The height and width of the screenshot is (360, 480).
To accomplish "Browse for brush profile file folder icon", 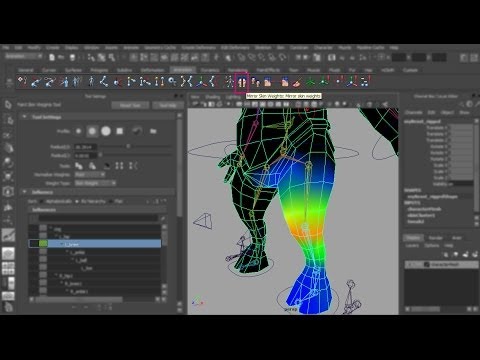I will pyautogui.click(x=153, y=131).
